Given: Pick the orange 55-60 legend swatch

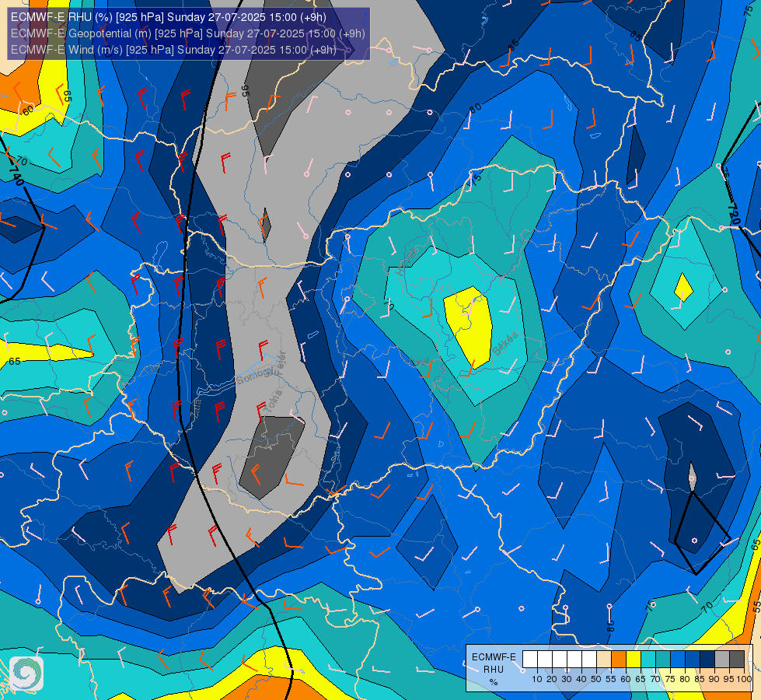Looking at the screenshot, I should (619, 659).
